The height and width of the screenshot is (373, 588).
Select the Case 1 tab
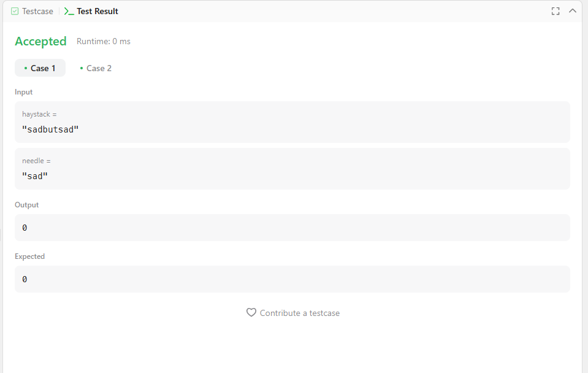(x=40, y=68)
